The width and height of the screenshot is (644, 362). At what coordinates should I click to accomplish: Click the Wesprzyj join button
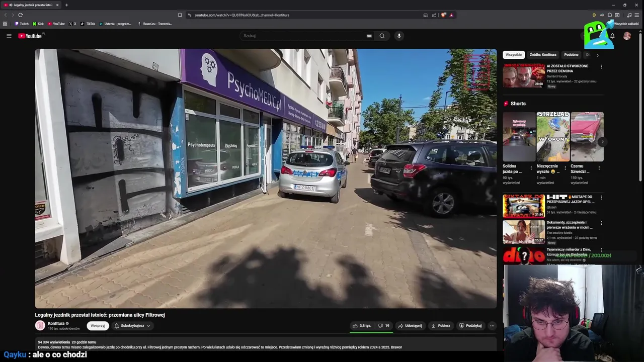(98, 326)
